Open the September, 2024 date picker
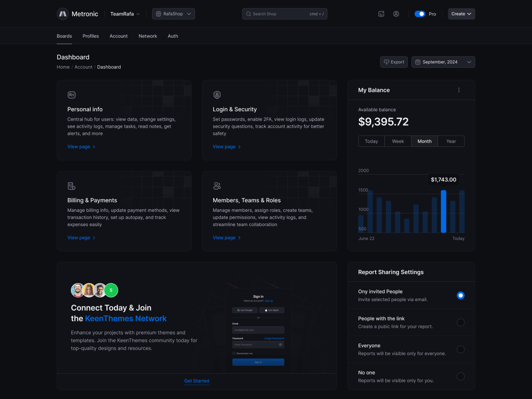This screenshot has width=532, height=399. click(x=443, y=62)
